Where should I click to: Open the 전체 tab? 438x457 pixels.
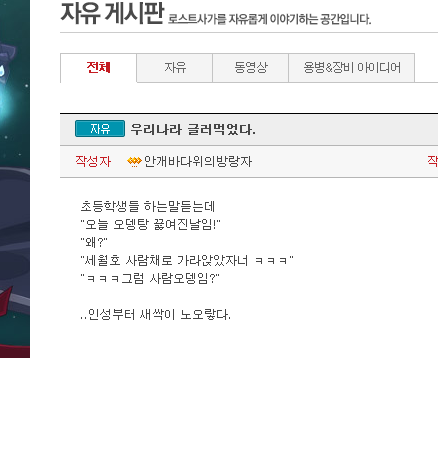pyautogui.click(x=98, y=68)
